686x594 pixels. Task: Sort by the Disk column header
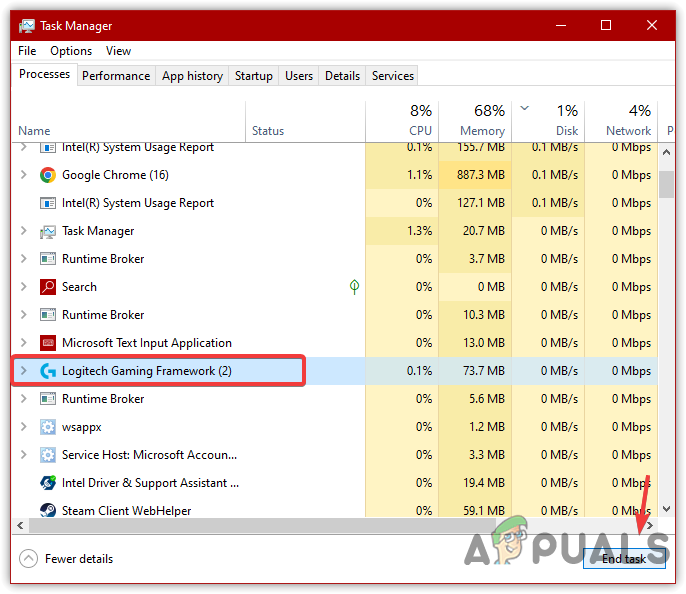coord(548,122)
